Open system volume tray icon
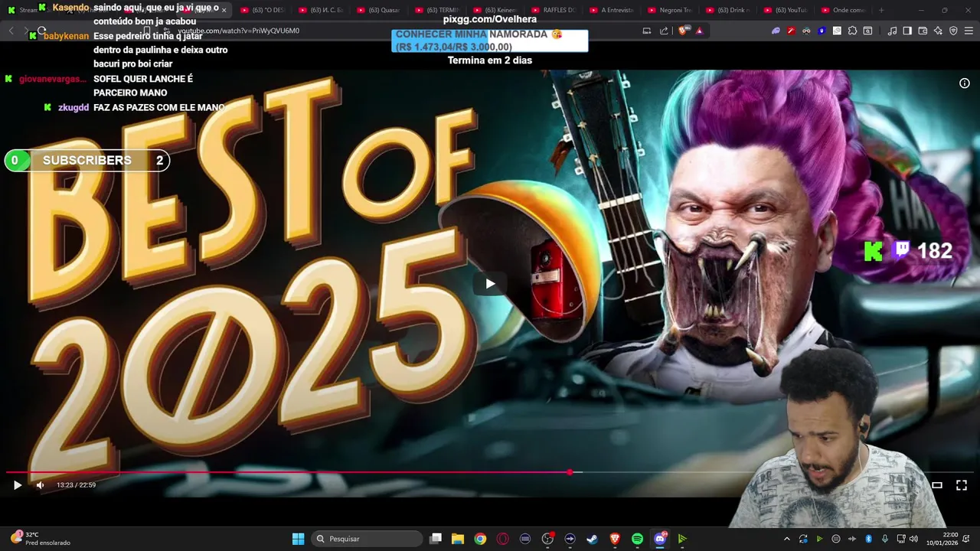This screenshot has height=551, width=980. click(913, 539)
